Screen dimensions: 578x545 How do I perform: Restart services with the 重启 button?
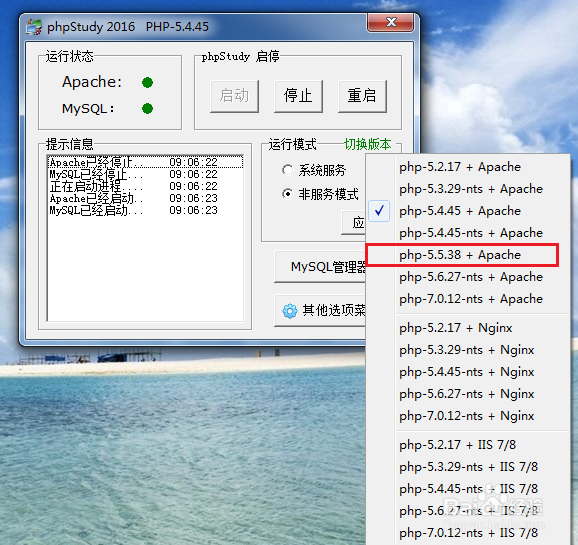tap(362, 96)
